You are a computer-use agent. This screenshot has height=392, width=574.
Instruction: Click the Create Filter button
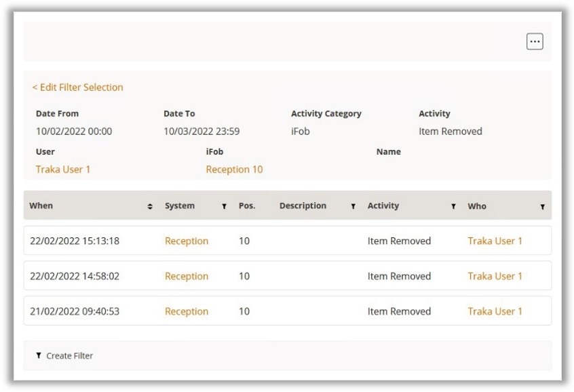coord(69,355)
